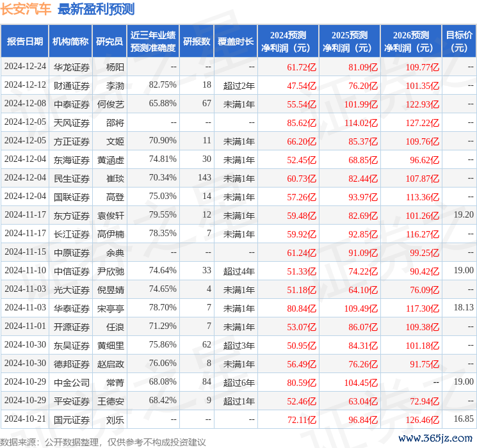Click the 2024预测净利润 column header
477x448 pixels.
(x=288, y=42)
